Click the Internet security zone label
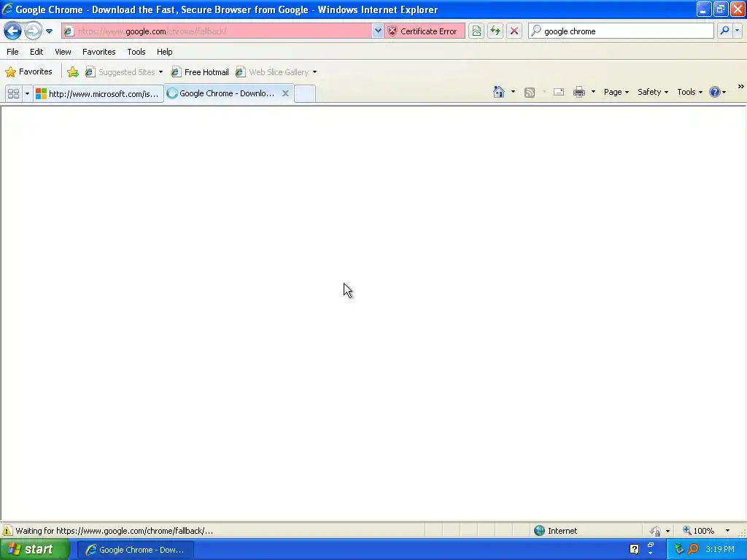 (x=562, y=531)
